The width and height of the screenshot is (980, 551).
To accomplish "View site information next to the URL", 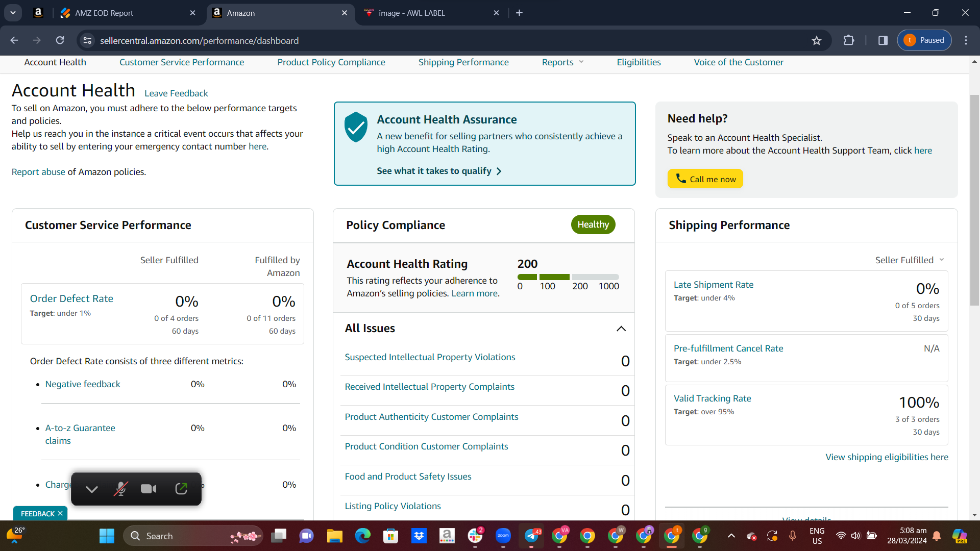I will coord(88,40).
